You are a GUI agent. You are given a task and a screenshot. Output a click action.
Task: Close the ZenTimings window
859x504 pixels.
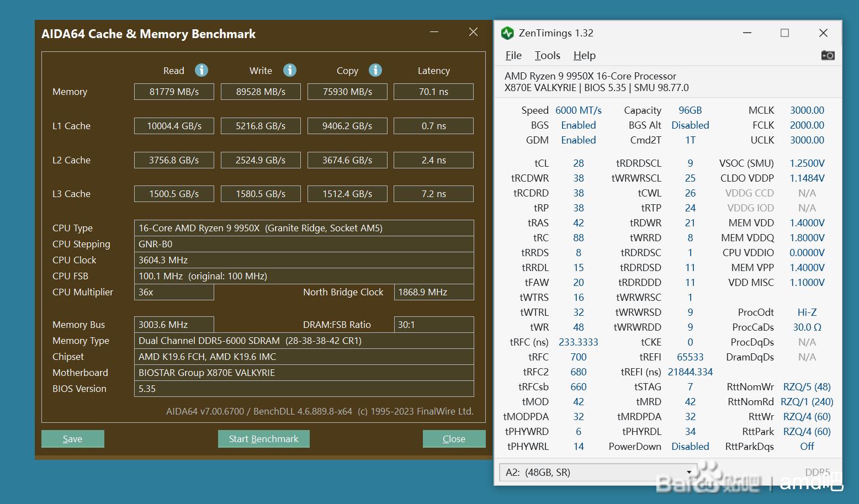[823, 33]
